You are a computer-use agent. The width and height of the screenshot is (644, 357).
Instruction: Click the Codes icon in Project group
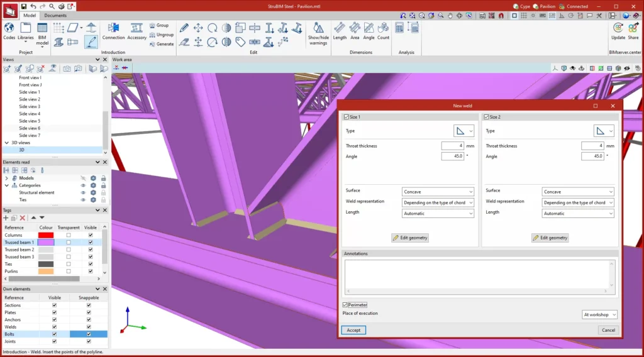tap(9, 29)
